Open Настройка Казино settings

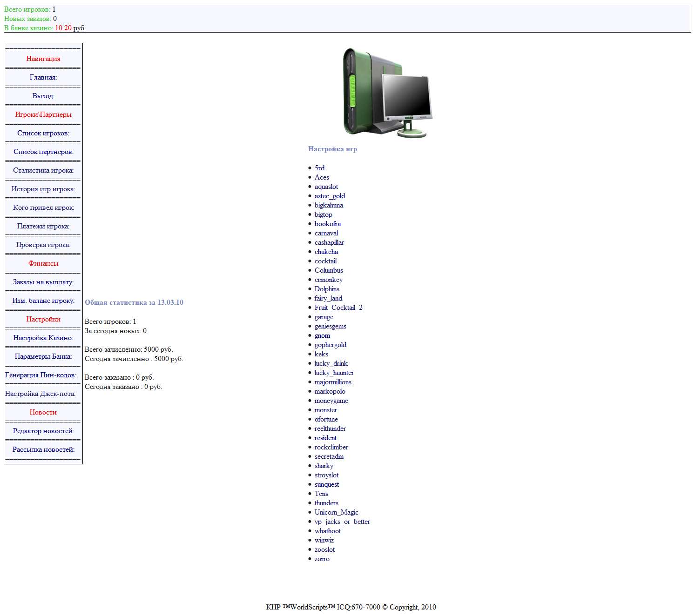(x=43, y=338)
